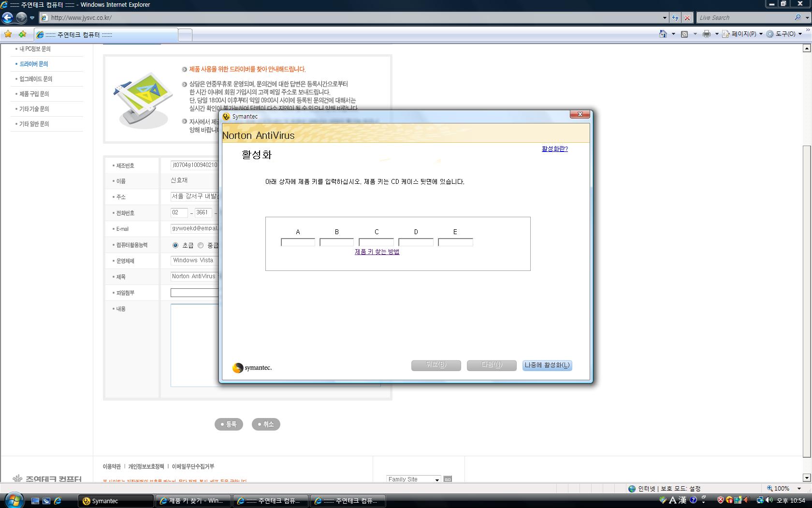Viewport: 812px width, 508px height.
Task: Open 드라이버 문의 sidebar item
Action: click(x=34, y=64)
